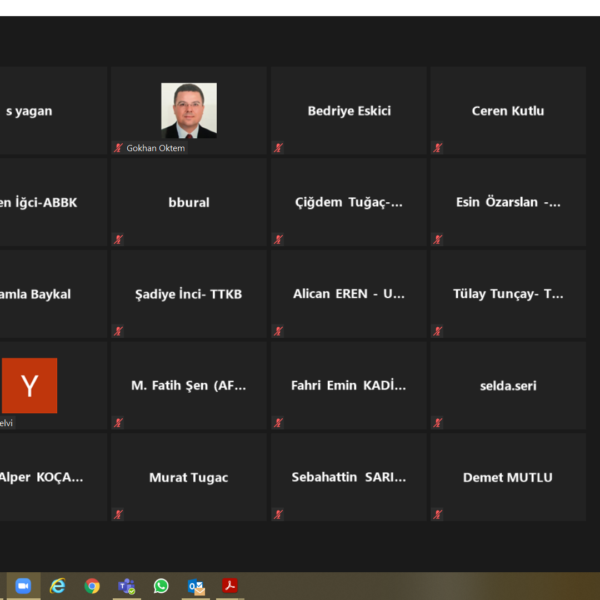The width and height of the screenshot is (600, 600).
Task: Select Demet MUTLU participant name
Action: click(508, 478)
